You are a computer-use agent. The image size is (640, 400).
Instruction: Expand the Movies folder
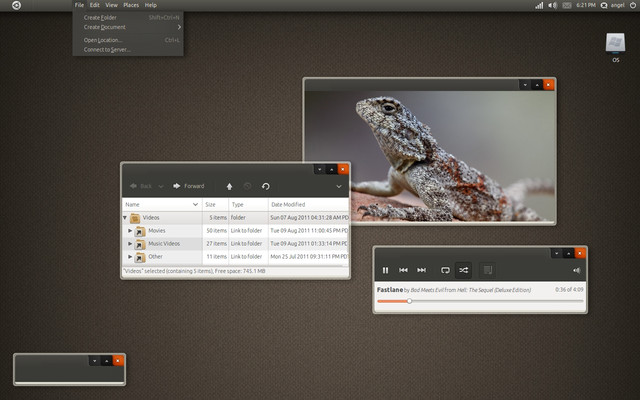(130, 231)
